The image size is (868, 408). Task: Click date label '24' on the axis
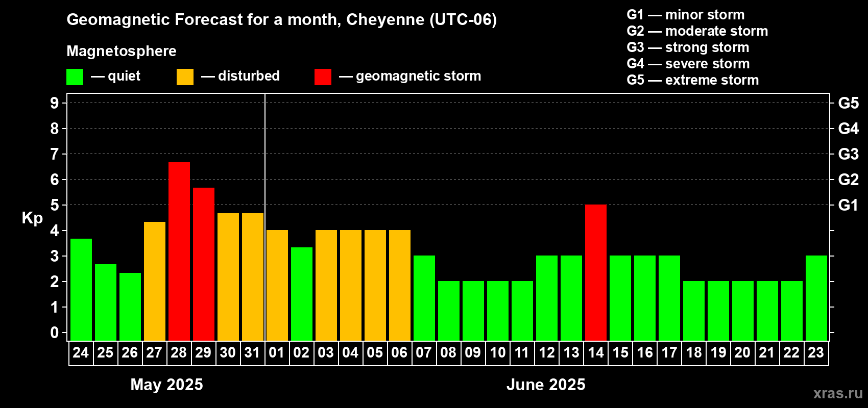81,353
